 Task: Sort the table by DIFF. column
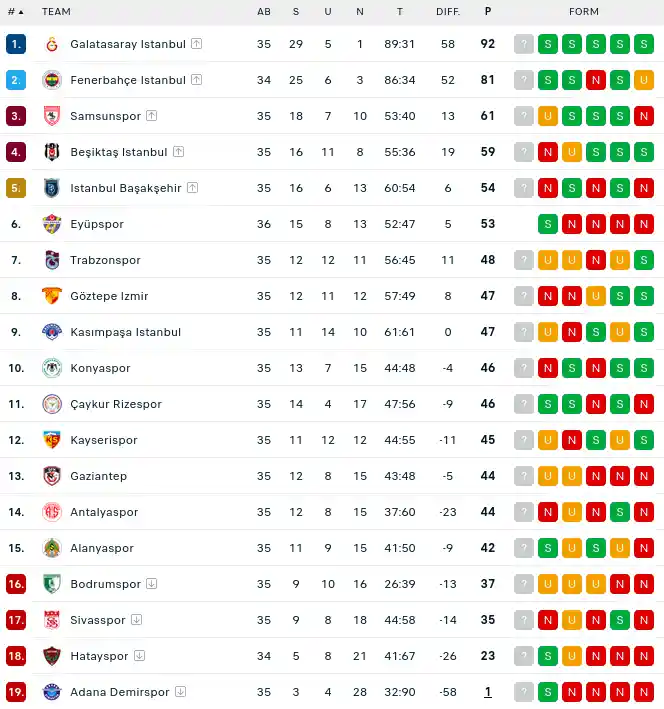[x=448, y=12]
